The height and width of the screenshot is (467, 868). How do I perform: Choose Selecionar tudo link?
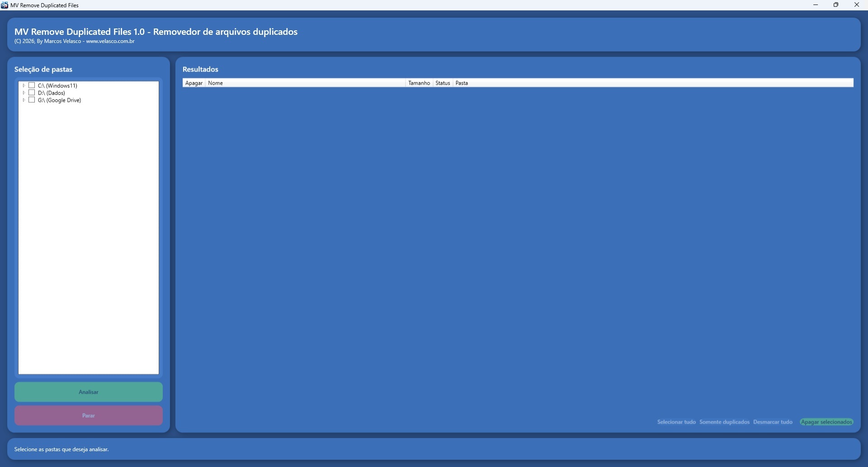click(x=676, y=422)
